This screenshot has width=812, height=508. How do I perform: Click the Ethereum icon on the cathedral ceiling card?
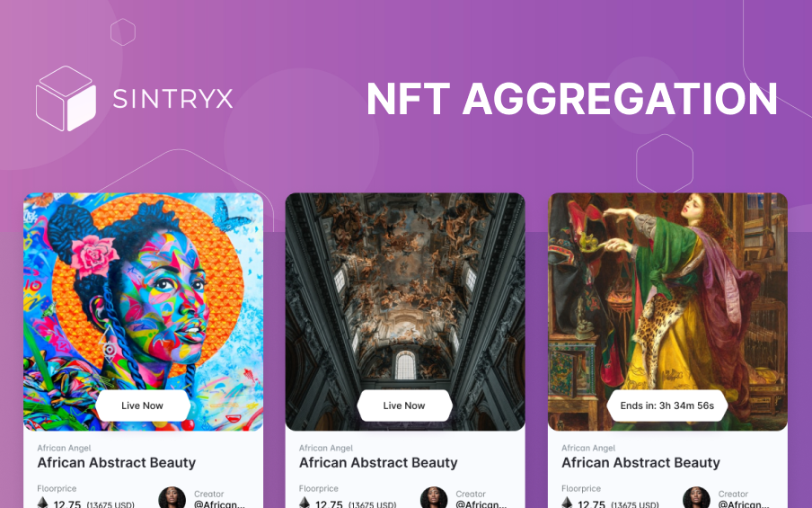[304, 503]
